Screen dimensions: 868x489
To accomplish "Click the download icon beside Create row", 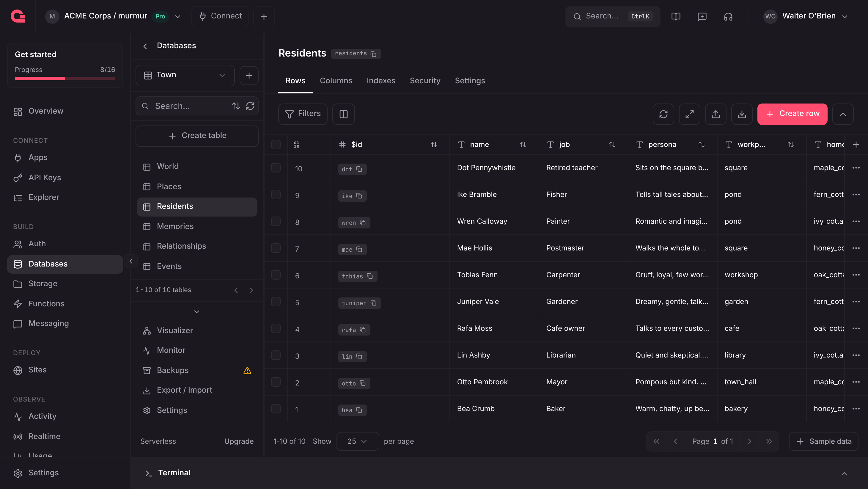I will pos(742,114).
